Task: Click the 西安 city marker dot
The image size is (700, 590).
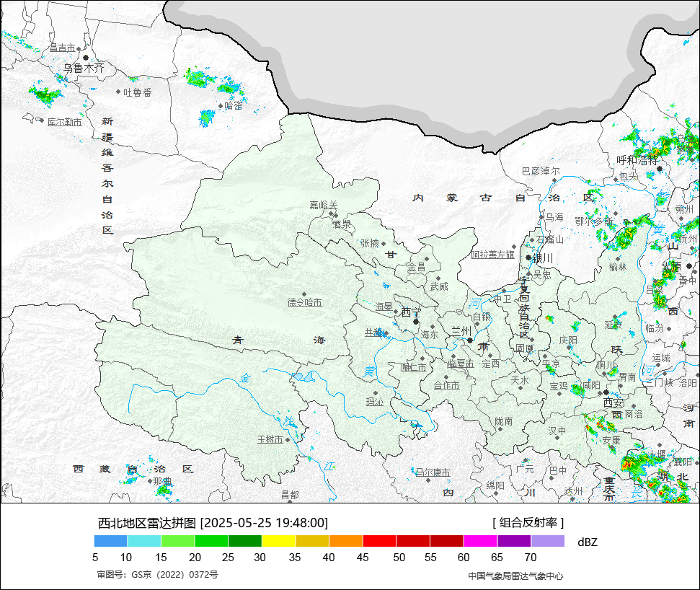Action: pyautogui.click(x=606, y=392)
